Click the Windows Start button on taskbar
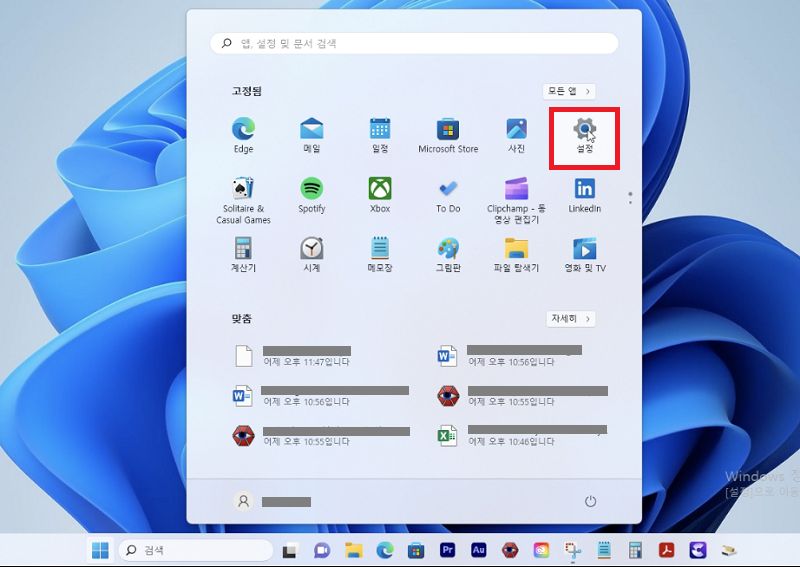Image resolution: width=800 pixels, height=567 pixels. [101, 550]
